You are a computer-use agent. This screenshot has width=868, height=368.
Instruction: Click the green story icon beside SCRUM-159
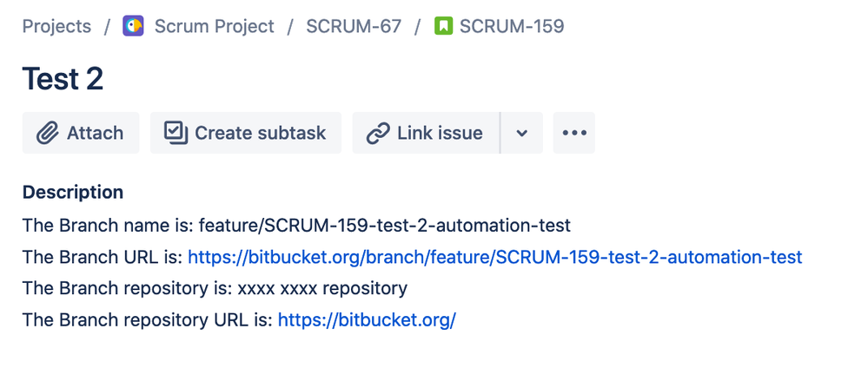443,26
